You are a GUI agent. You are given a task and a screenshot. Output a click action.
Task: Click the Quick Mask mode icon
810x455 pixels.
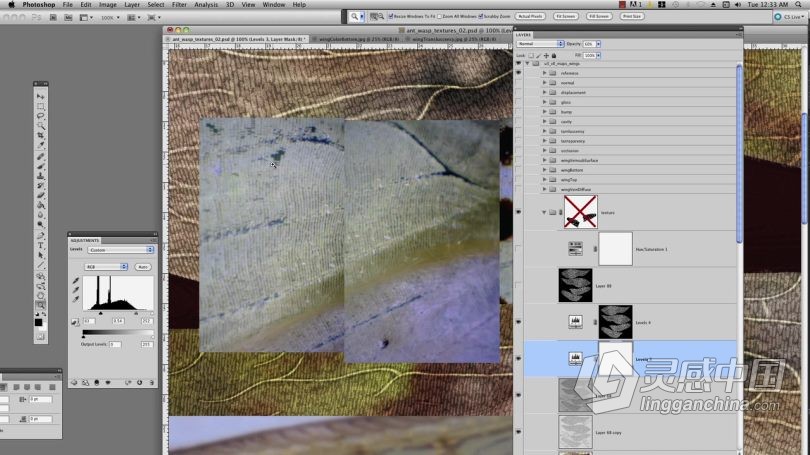[40, 337]
